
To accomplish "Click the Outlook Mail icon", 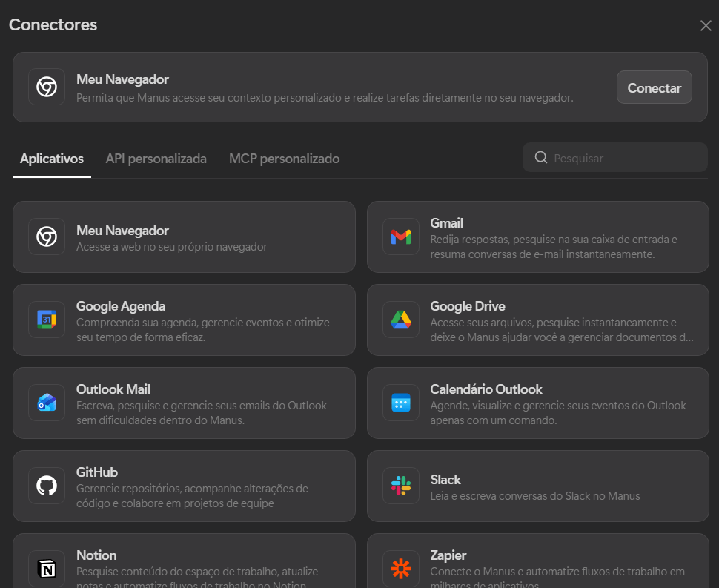I will (x=47, y=403).
